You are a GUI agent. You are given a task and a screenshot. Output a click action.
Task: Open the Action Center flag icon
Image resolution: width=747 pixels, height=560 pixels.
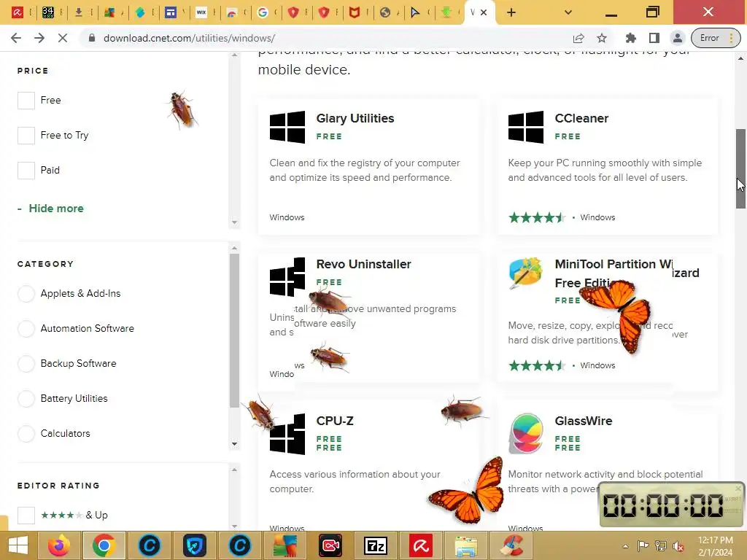pos(643,546)
